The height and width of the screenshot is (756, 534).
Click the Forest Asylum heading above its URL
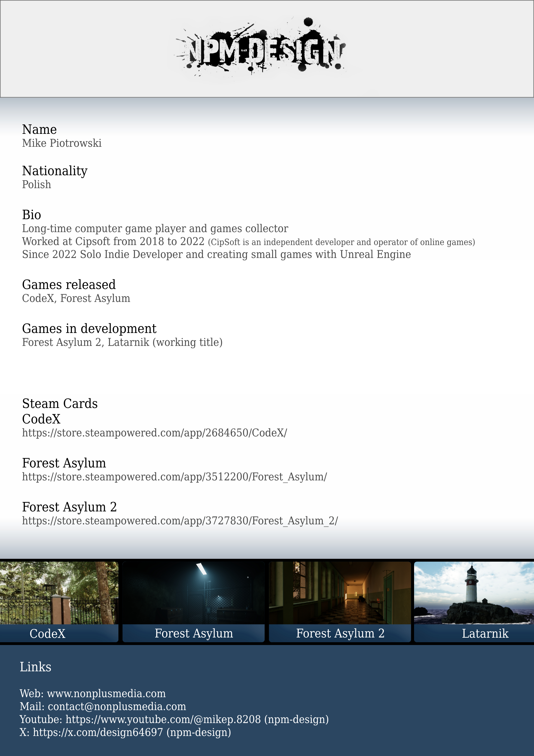point(64,463)
